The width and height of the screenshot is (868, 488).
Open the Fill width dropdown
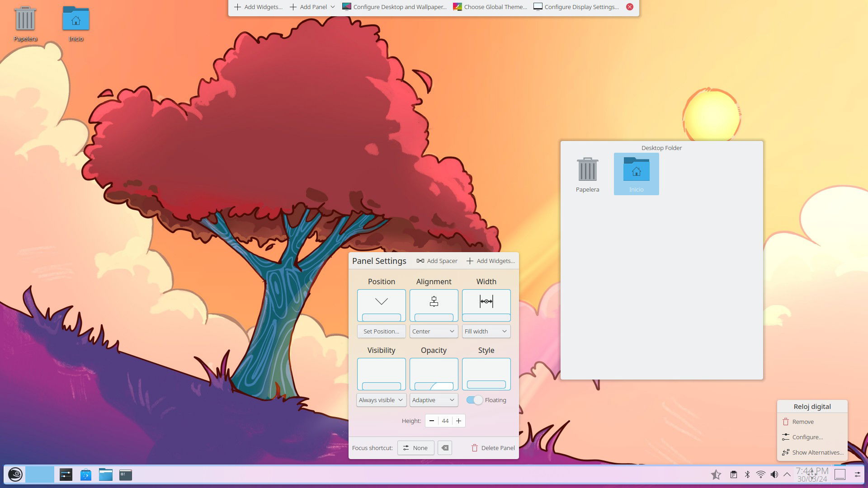pyautogui.click(x=486, y=331)
